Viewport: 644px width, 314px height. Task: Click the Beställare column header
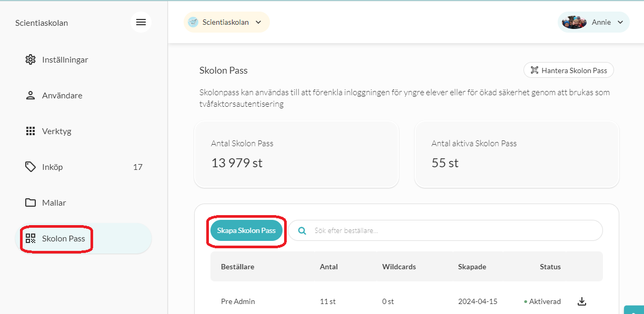coord(237,267)
